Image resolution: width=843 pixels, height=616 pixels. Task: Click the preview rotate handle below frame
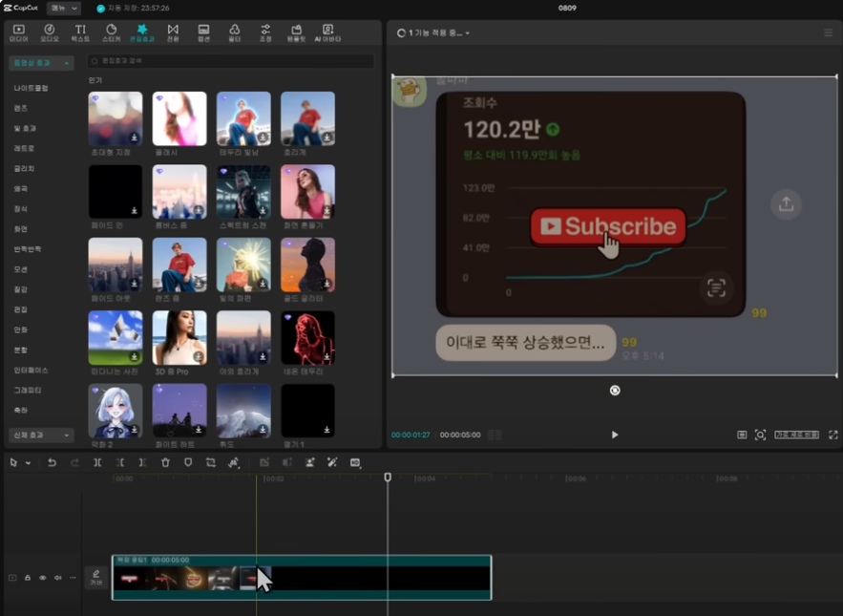tap(615, 391)
